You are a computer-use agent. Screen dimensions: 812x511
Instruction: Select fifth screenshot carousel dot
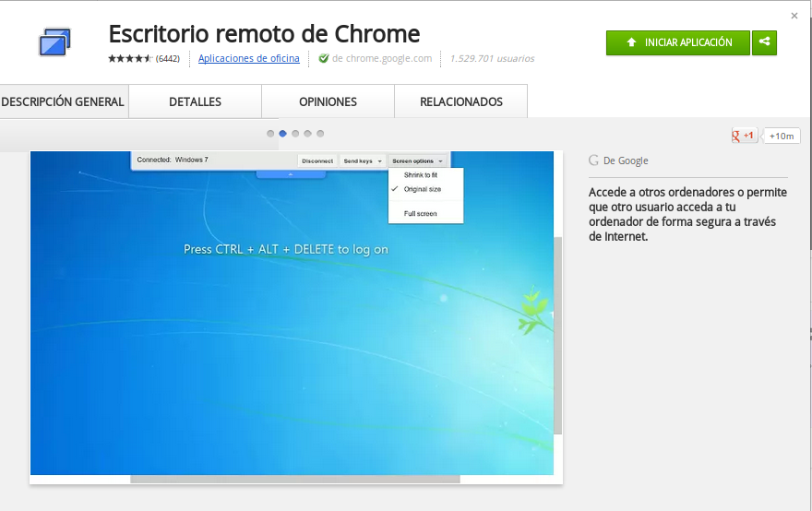tap(320, 134)
